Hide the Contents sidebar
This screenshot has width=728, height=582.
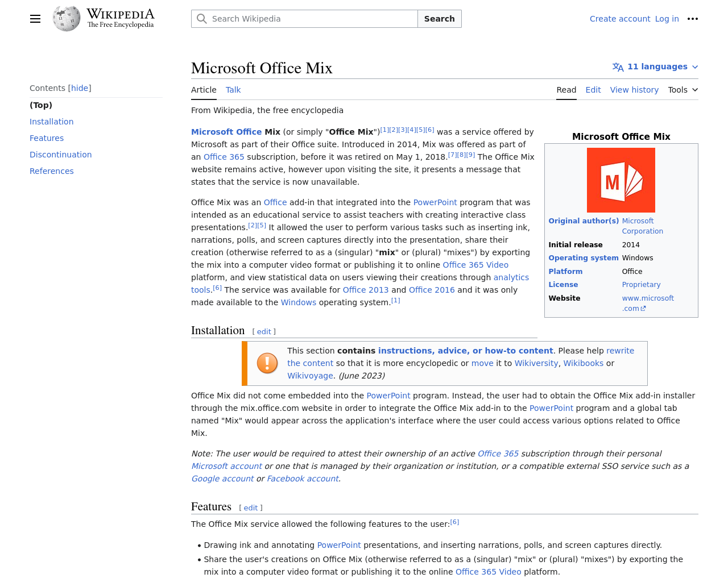tap(79, 88)
